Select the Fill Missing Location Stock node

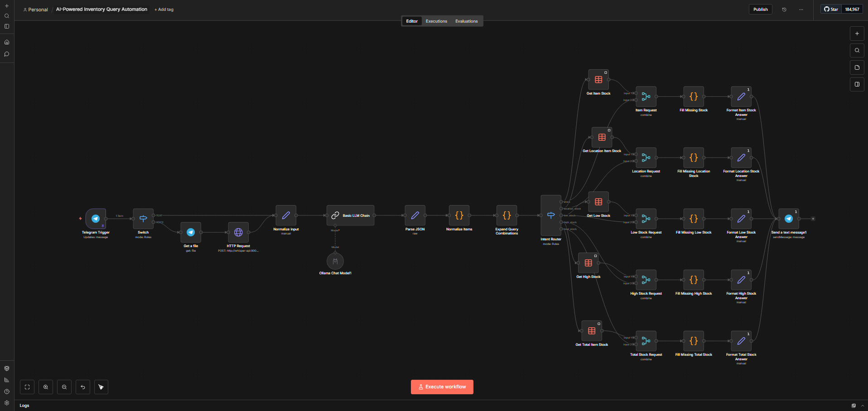[694, 158]
